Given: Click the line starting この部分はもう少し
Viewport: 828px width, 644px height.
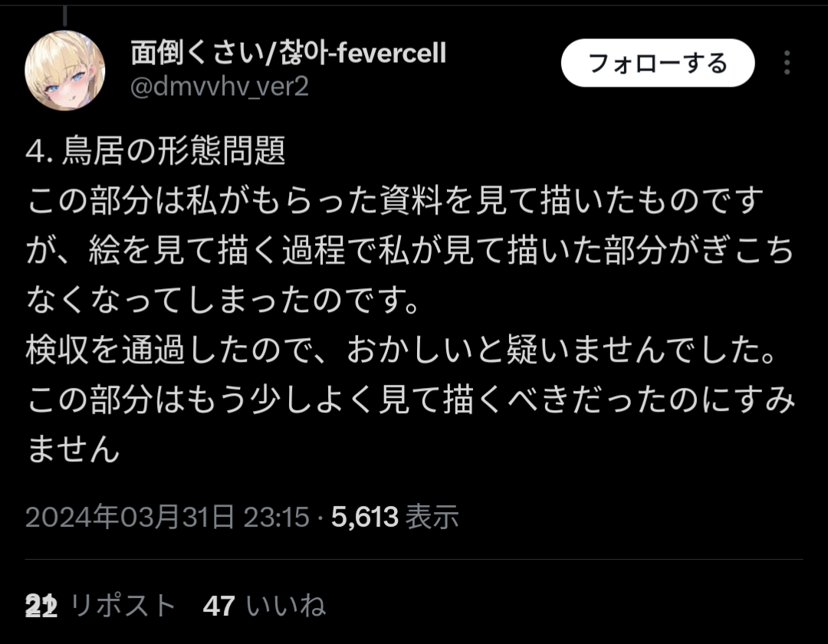Looking at the screenshot, I should pos(410,399).
